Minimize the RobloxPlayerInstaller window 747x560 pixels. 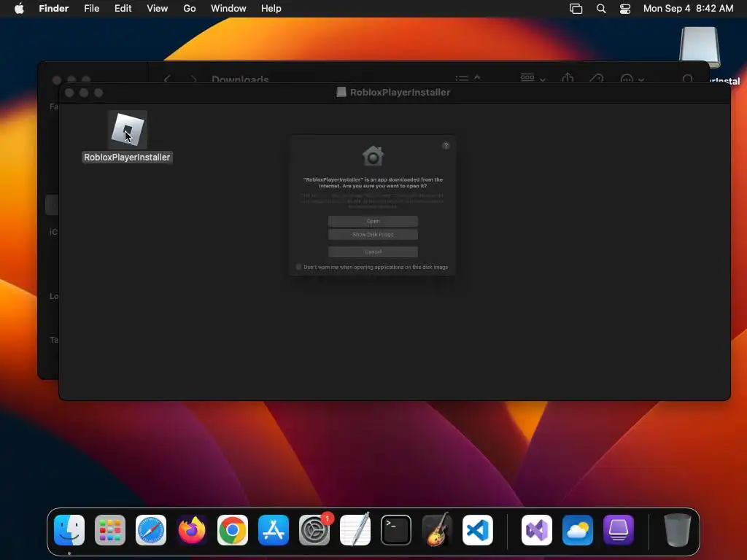point(84,93)
